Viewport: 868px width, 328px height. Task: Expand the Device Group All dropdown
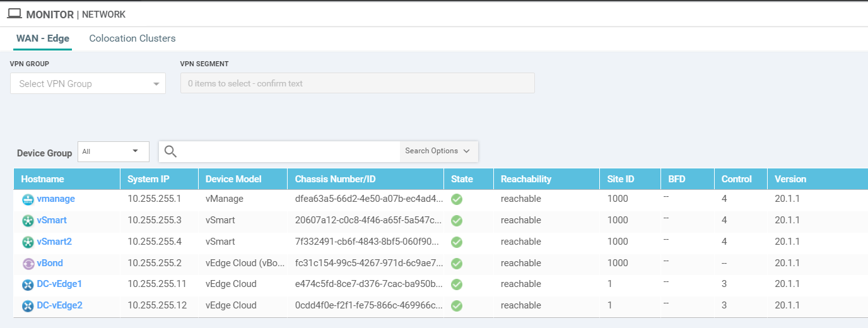pyautogui.click(x=114, y=151)
